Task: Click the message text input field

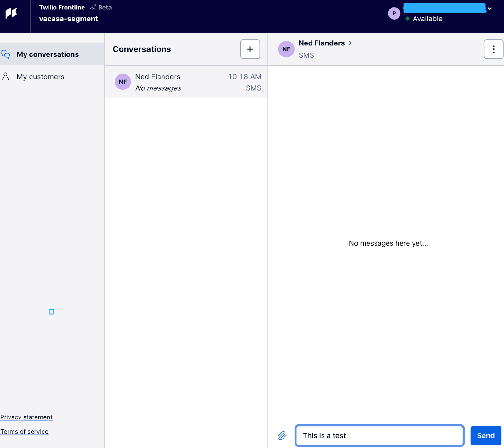Action: [379, 435]
